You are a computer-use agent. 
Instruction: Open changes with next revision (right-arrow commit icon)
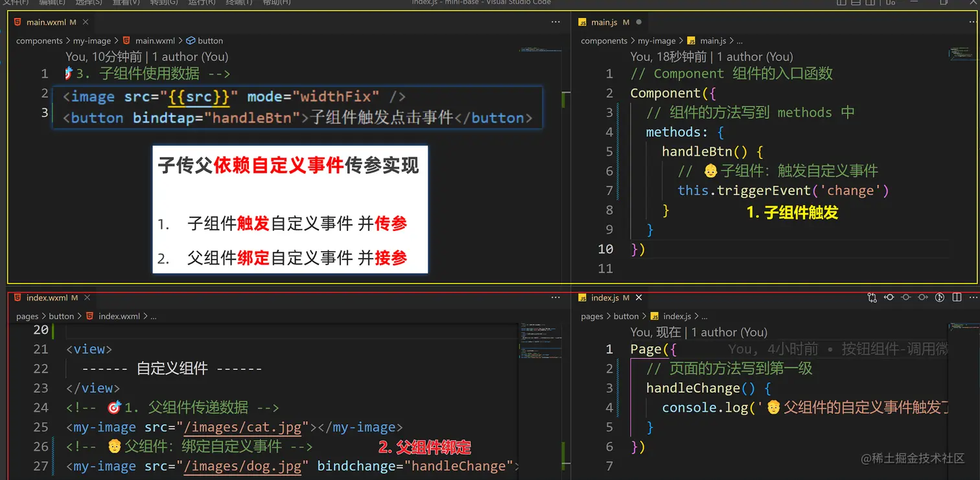923,298
